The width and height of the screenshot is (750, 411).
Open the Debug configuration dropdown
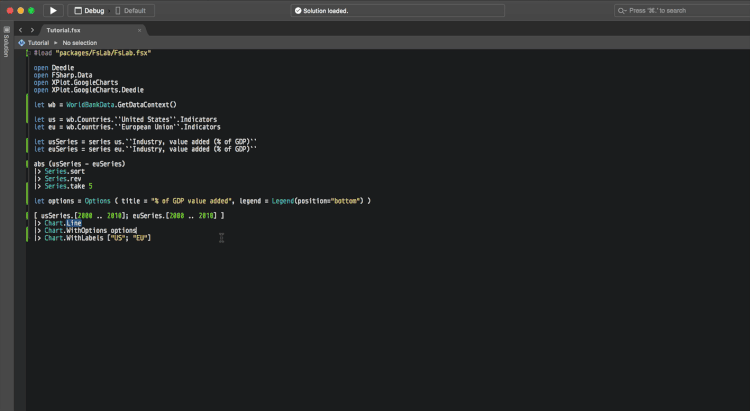(88, 10)
